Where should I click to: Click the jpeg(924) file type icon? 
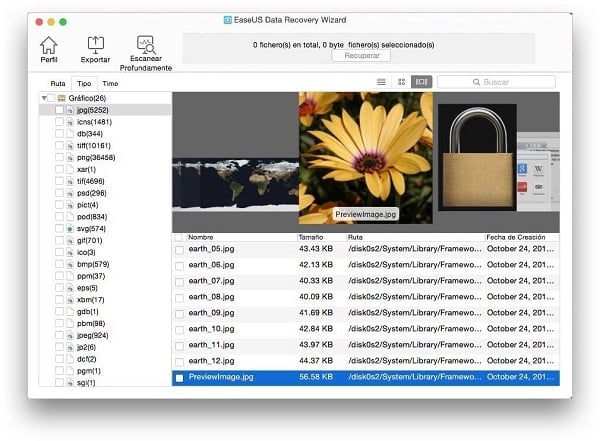(70, 336)
